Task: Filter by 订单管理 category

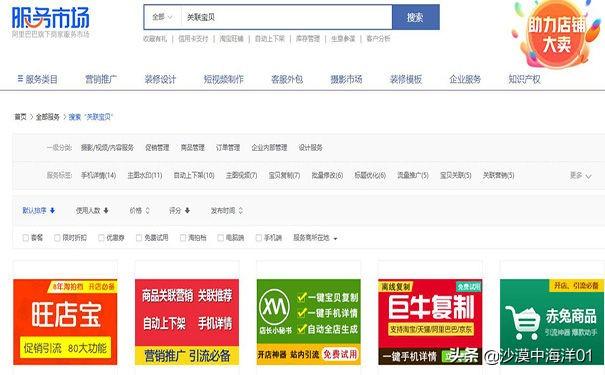Action: pos(228,148)
